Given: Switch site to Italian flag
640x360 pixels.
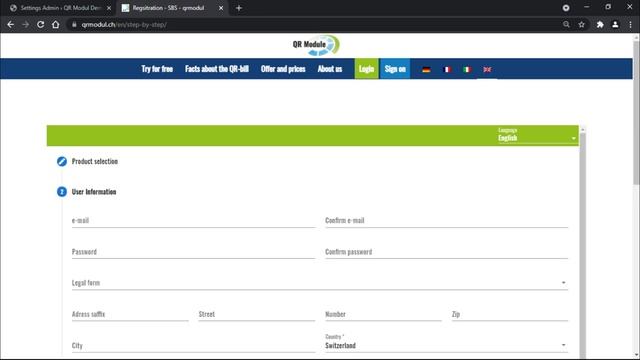Looking at the screenshot, I should click(x=467, y=69).
